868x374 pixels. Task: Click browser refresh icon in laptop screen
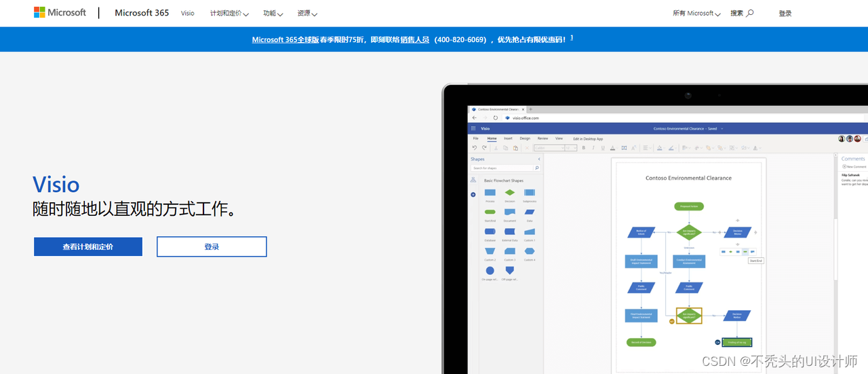point(496,117)
